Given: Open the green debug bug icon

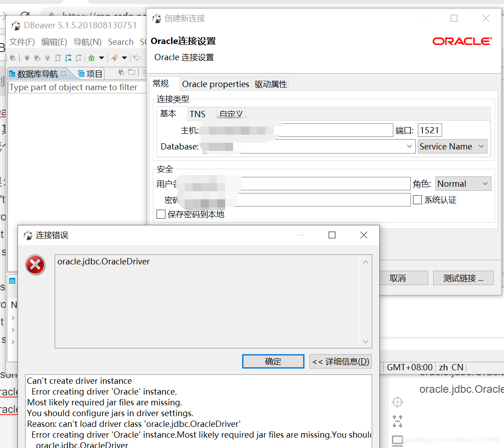Looking at the screenshot, I should [x=92, y=57].
